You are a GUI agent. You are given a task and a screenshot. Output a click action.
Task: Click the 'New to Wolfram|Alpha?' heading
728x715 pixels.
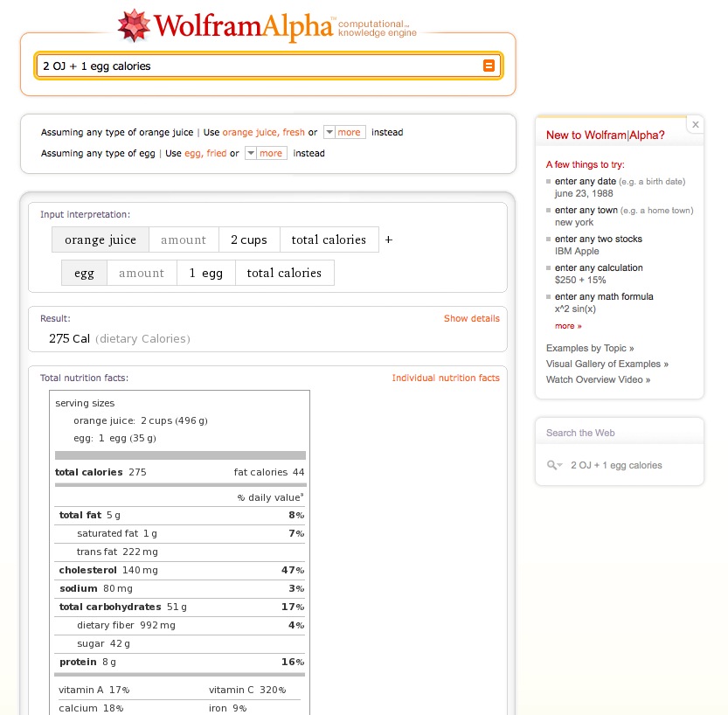606,135
